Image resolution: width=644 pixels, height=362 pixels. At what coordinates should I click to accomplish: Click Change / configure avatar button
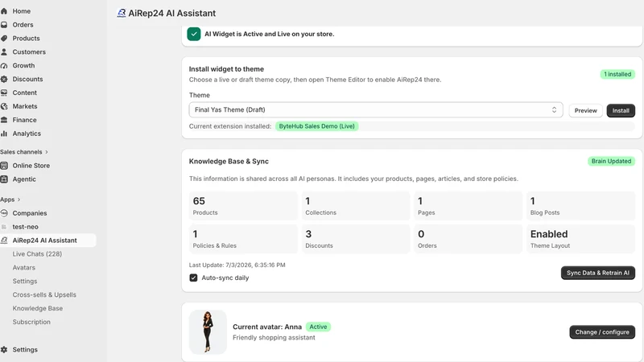(602, 332)
